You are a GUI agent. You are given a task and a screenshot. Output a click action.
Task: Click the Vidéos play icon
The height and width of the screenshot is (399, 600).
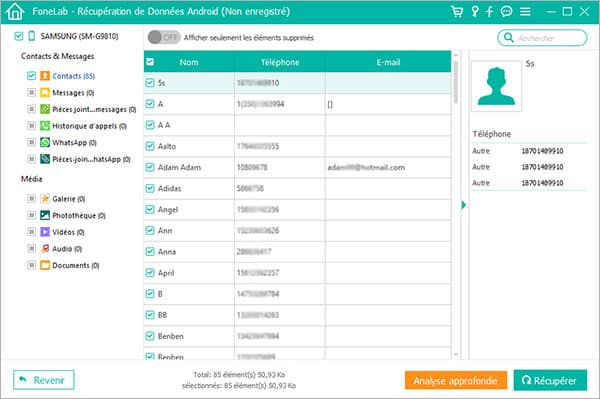coord(45,232)
